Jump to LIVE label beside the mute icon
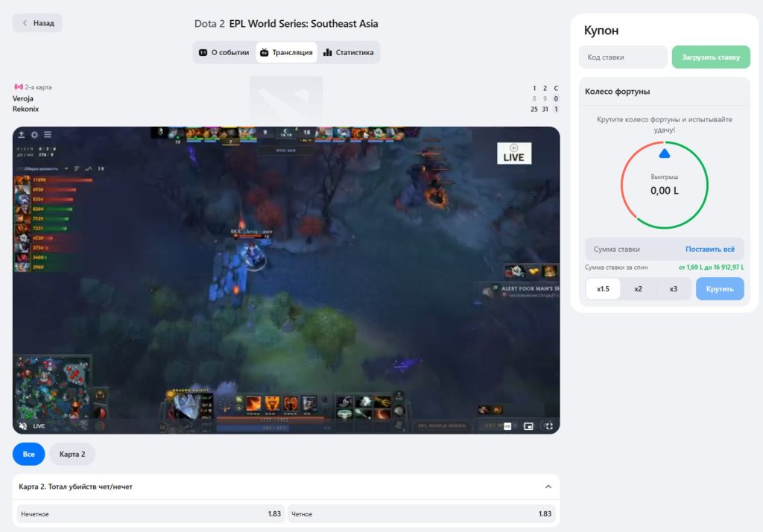763x532 pixels. tap(39, 426)
